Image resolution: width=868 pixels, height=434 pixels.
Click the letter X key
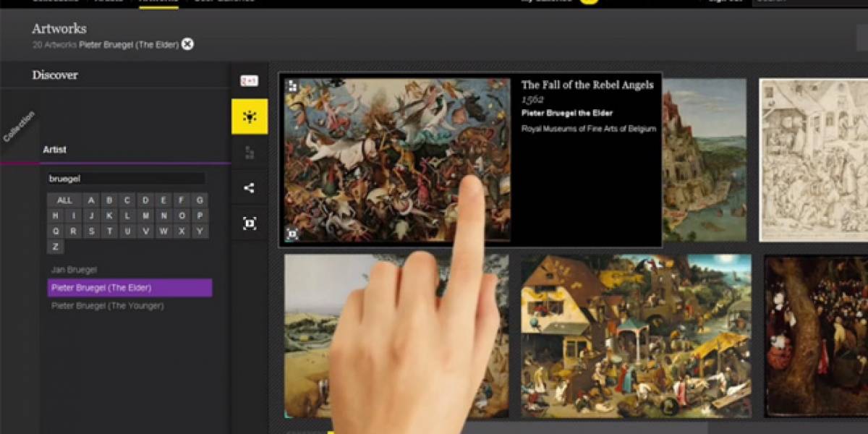(182, 231)
